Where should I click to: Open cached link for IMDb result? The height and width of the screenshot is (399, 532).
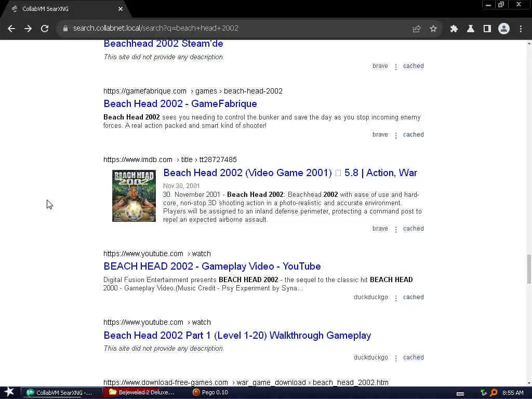coord(413,229)
